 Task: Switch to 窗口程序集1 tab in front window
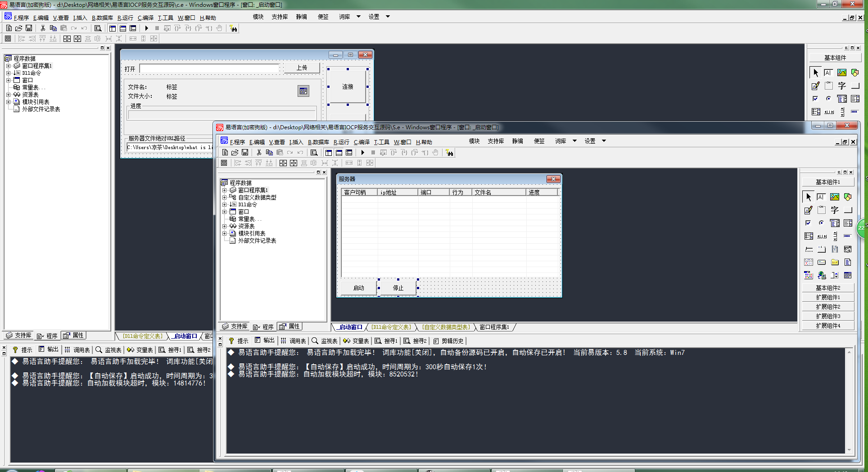(494, 327)
